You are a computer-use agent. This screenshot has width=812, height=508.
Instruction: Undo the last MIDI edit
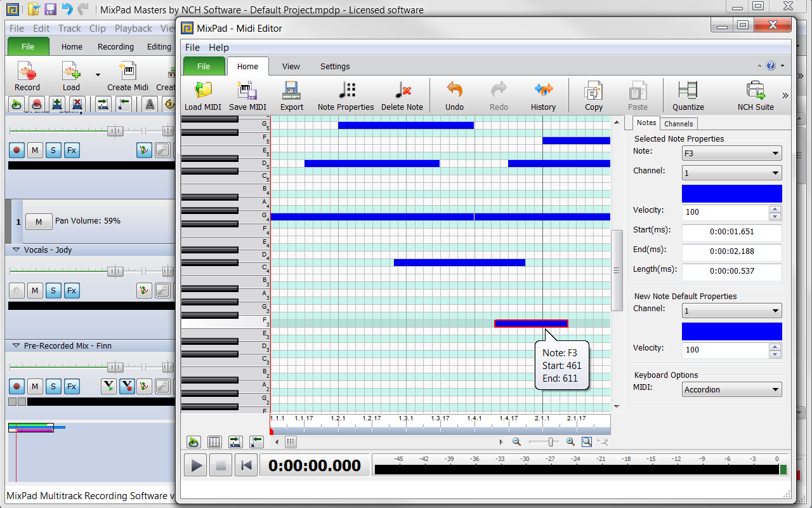click(x=454, y=95)
